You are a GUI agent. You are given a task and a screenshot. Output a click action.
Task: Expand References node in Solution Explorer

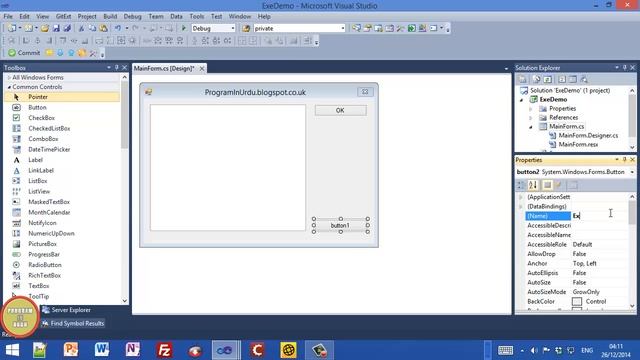point(531,118)
